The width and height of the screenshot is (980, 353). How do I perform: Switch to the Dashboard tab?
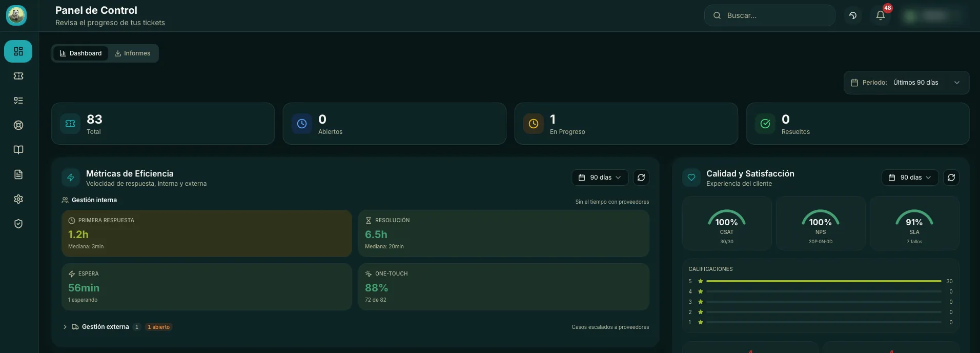point(80,53)
